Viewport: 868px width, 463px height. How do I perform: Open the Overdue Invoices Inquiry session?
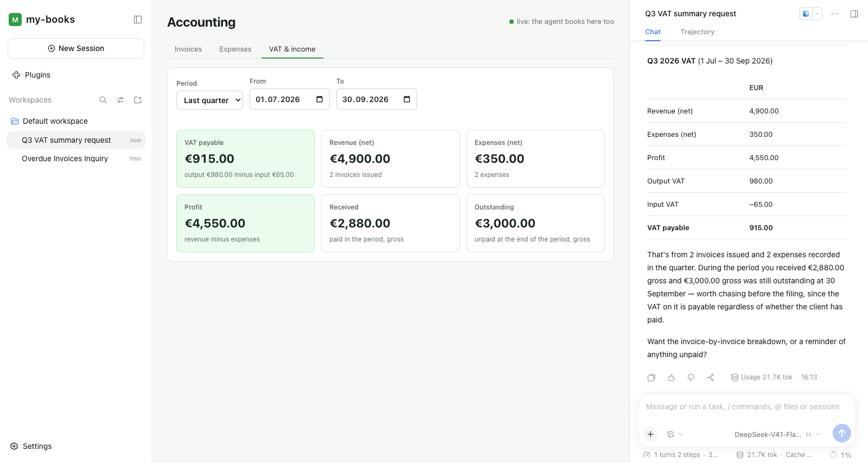[76, 158]
